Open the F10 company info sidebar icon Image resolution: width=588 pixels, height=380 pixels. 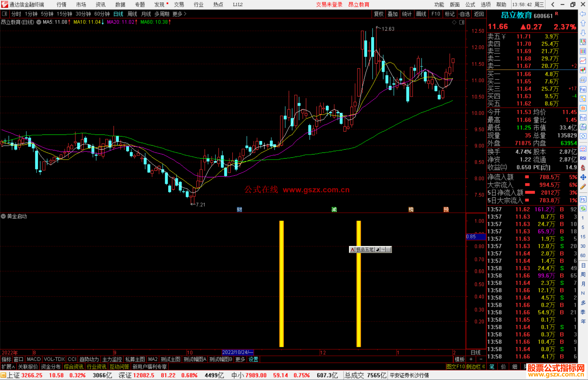pyautogui.click(x=583, y=89)
